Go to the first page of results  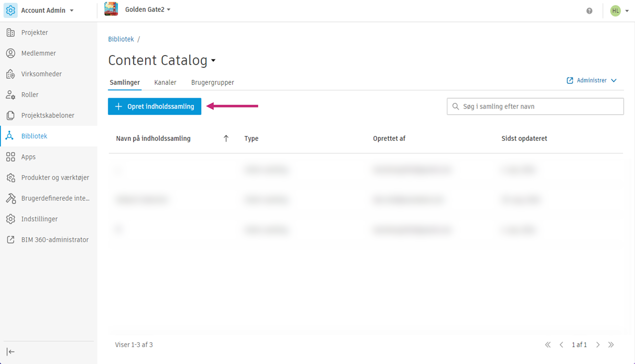(548, 345)
